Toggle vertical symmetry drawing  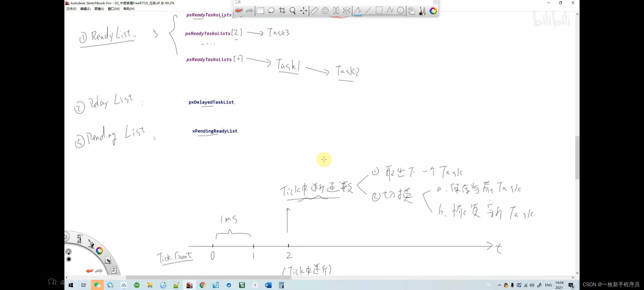tap(347, 11)
